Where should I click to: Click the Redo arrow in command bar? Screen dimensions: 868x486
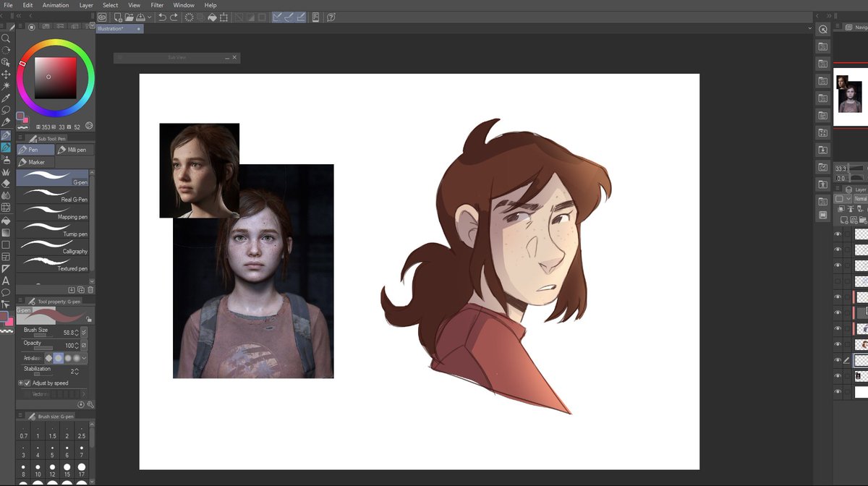pyautogui.click(x=174, y=17)
